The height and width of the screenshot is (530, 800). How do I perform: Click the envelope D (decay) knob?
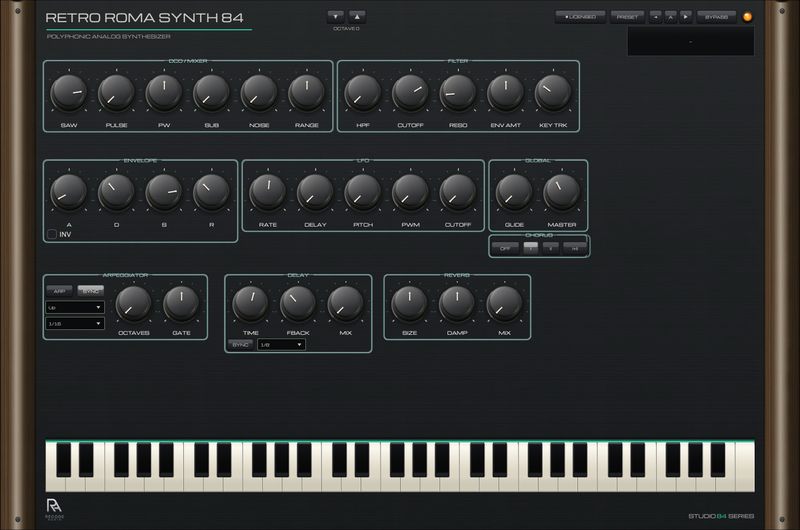(x=116, y=192)
